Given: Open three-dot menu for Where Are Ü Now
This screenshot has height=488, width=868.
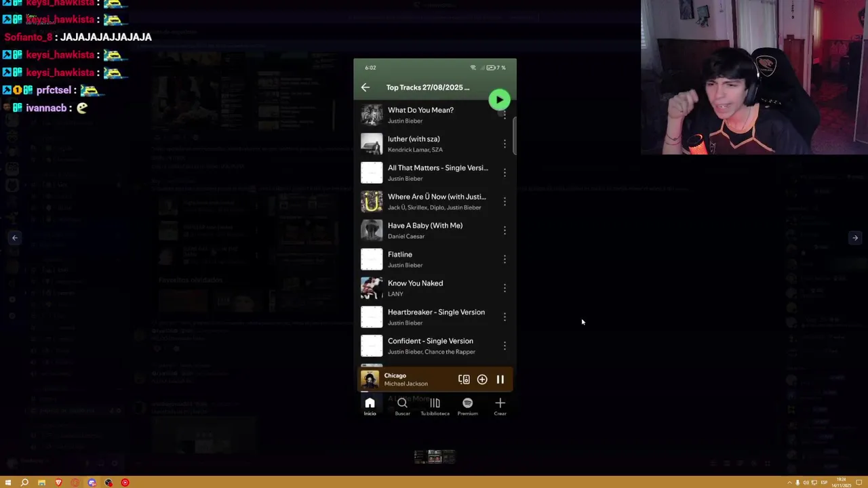Looking at the screenshot, I should pos(505,201).
